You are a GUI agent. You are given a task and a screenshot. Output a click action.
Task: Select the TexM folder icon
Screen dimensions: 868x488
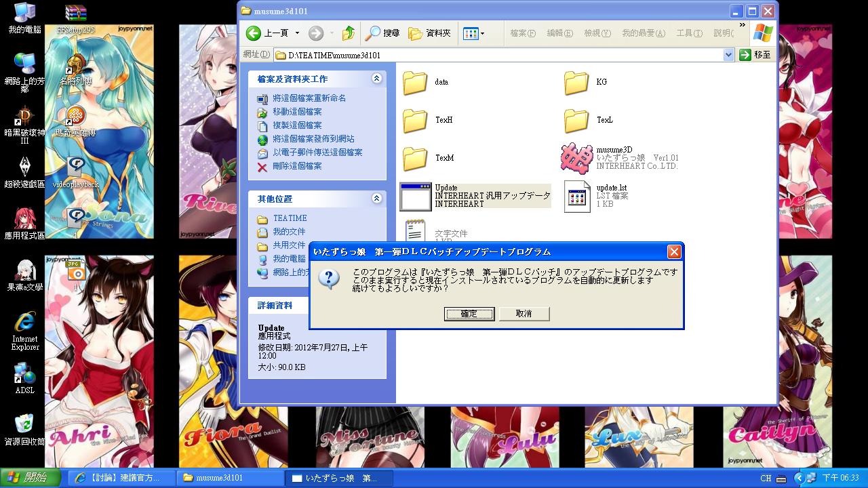(x=415, y=159)
